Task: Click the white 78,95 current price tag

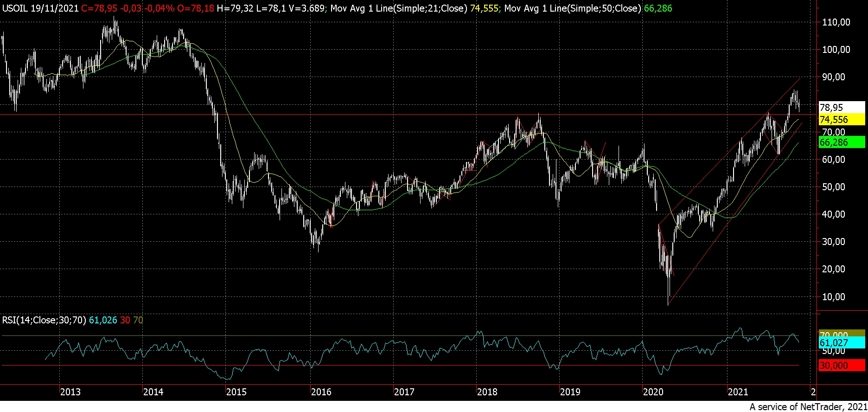Action: pos(842,108)
